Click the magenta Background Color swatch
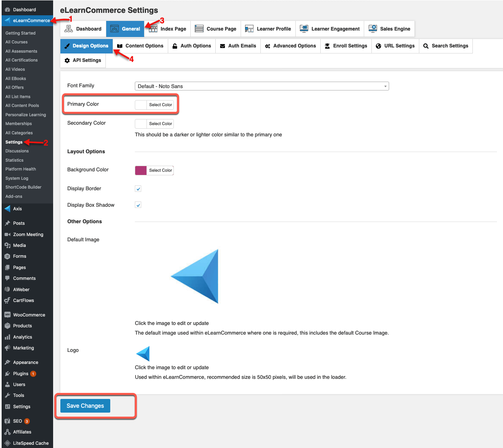This screenshot has width=503, height=448. click(x=141, y=170)
